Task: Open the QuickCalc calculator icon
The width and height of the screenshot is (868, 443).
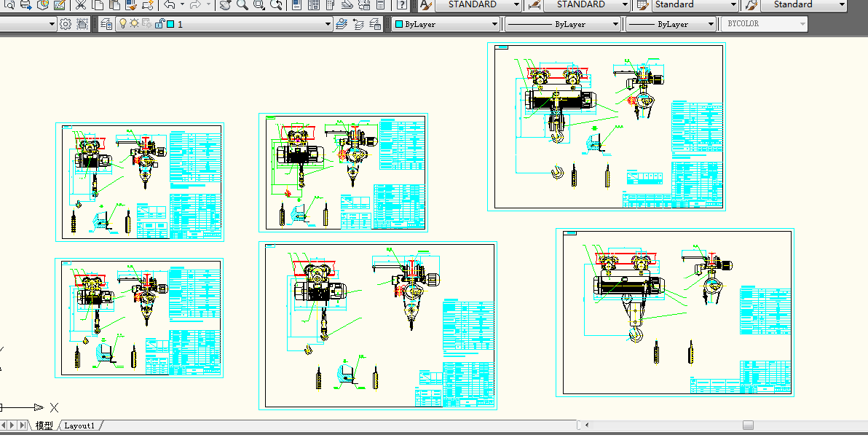Action: point(380,5)
